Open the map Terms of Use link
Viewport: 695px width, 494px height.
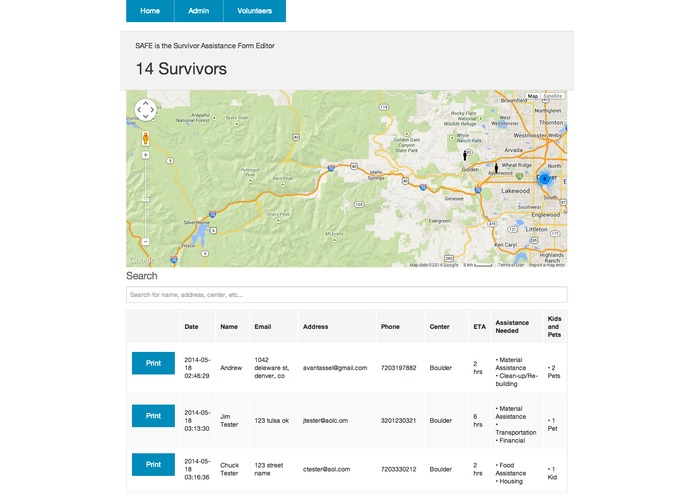click(x=510, y=265)
